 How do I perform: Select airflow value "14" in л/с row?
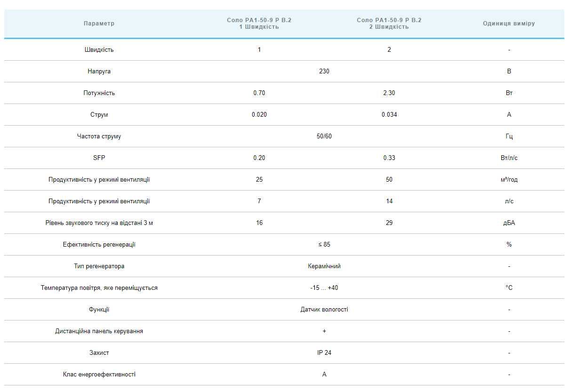click(389, 201)
